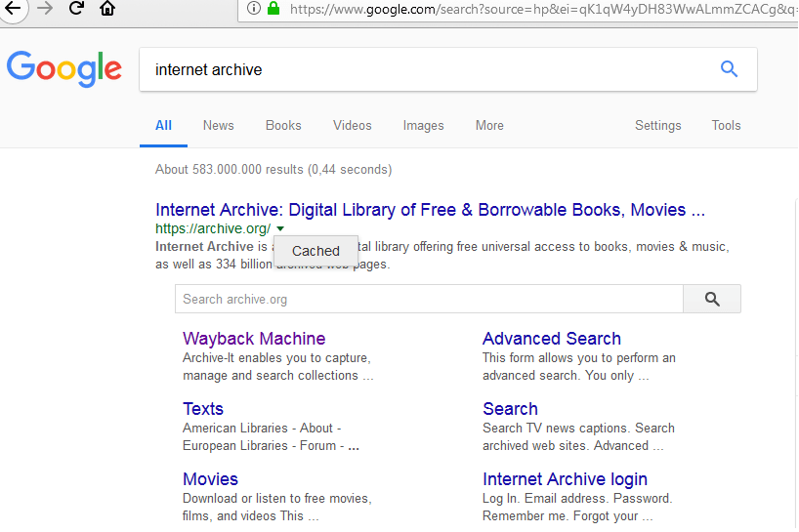Reload the page with the refresh icon
Screen dimensions: 799x532
click(x=76, y=9)
